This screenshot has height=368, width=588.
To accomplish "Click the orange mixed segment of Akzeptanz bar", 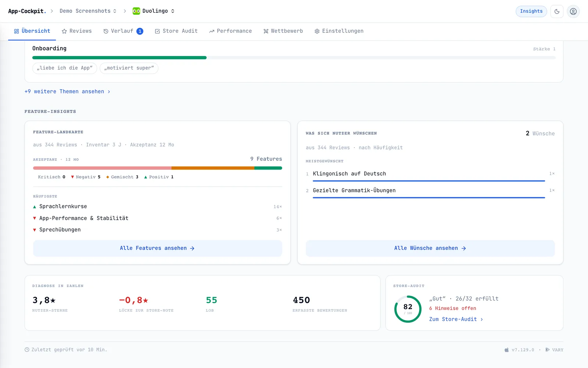I will pyautogui.click(x=213, y=168).
